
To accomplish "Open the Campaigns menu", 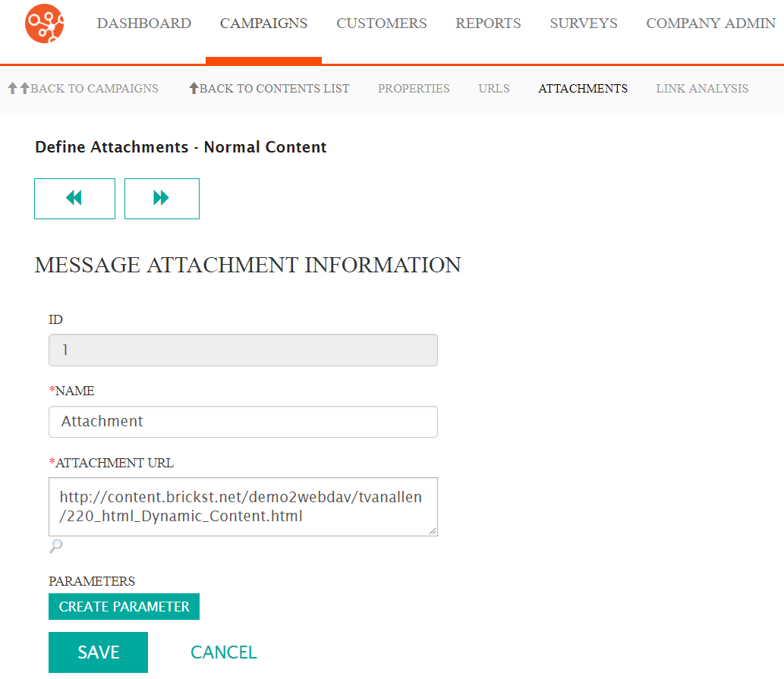I will point(263,23).
